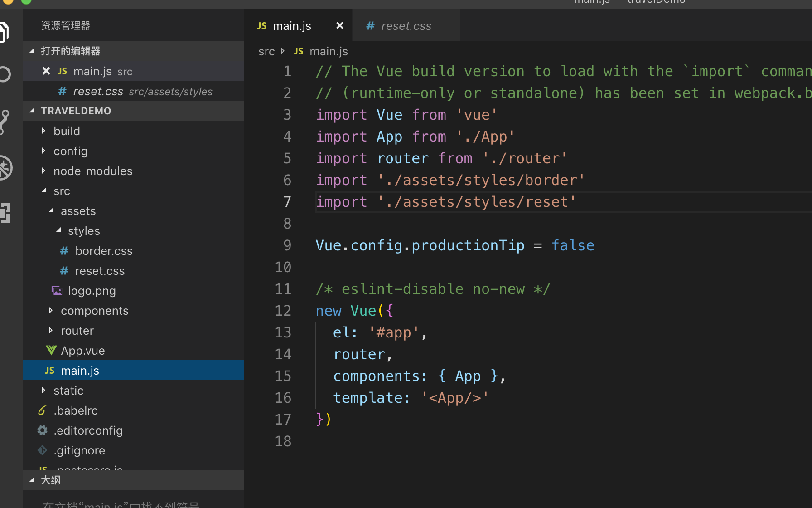Click the git icon beside .gitignore
812x508 pixels.
tap(42, 450)
